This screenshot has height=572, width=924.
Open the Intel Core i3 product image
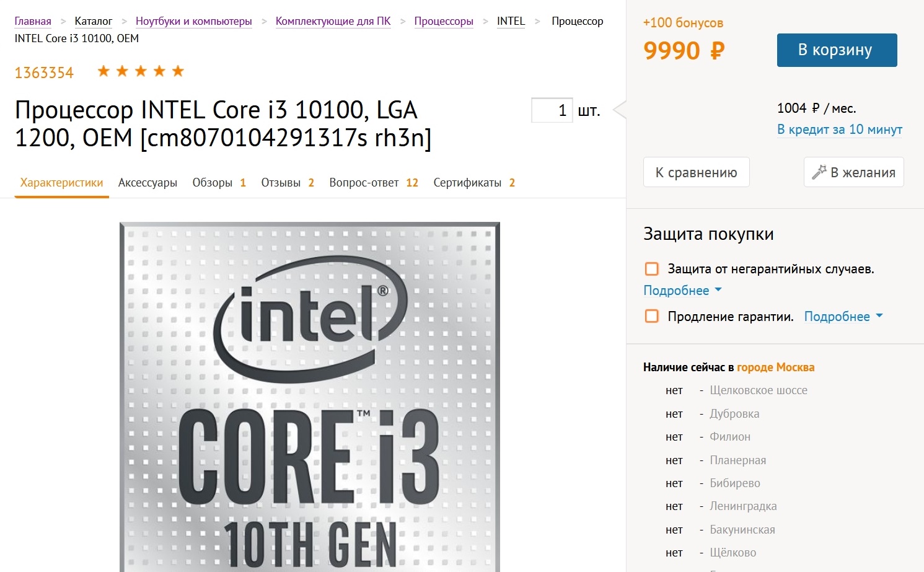coord(309,397)
